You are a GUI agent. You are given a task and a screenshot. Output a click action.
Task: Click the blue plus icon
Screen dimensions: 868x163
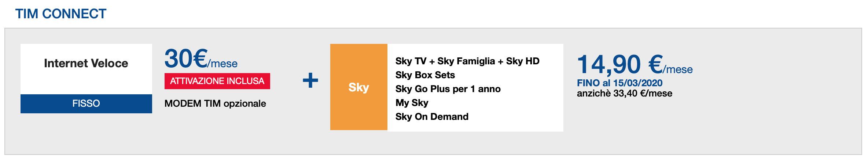coord(310,80)
